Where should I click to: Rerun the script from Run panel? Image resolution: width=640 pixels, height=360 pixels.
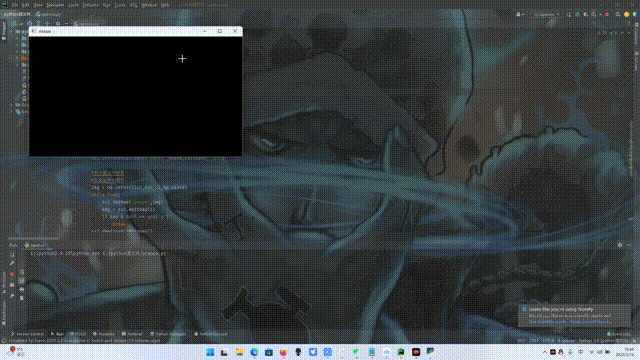pos(12,255)
